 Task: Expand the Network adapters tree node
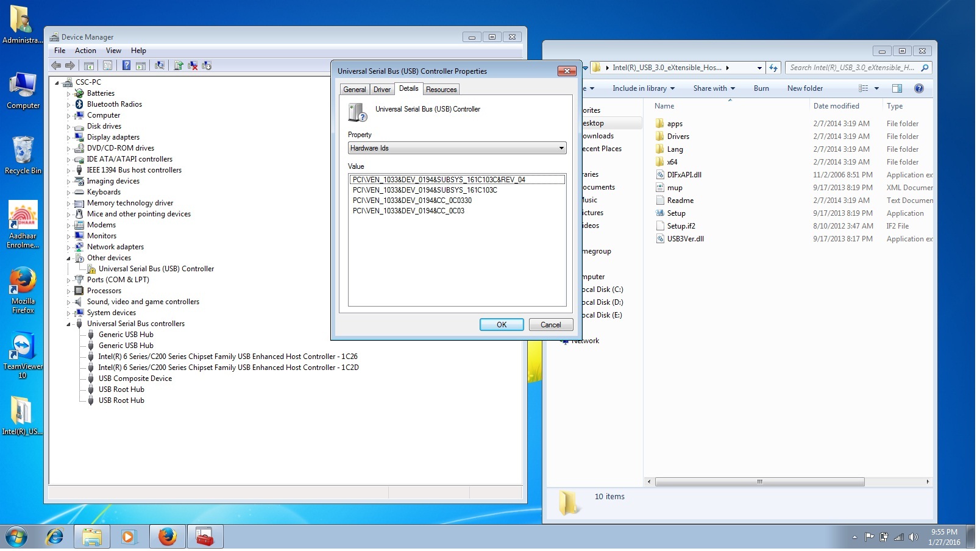pyautogui.click(x=68, y=247)
